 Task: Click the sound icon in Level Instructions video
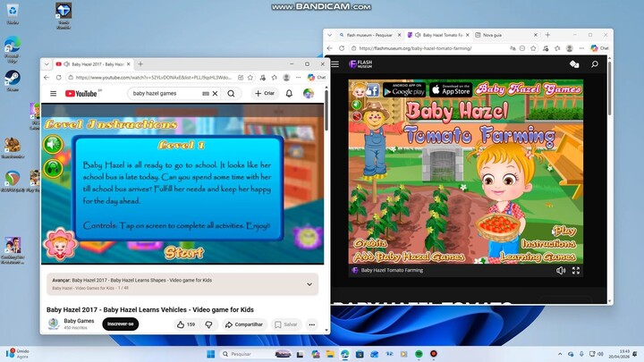pos(53,144)
